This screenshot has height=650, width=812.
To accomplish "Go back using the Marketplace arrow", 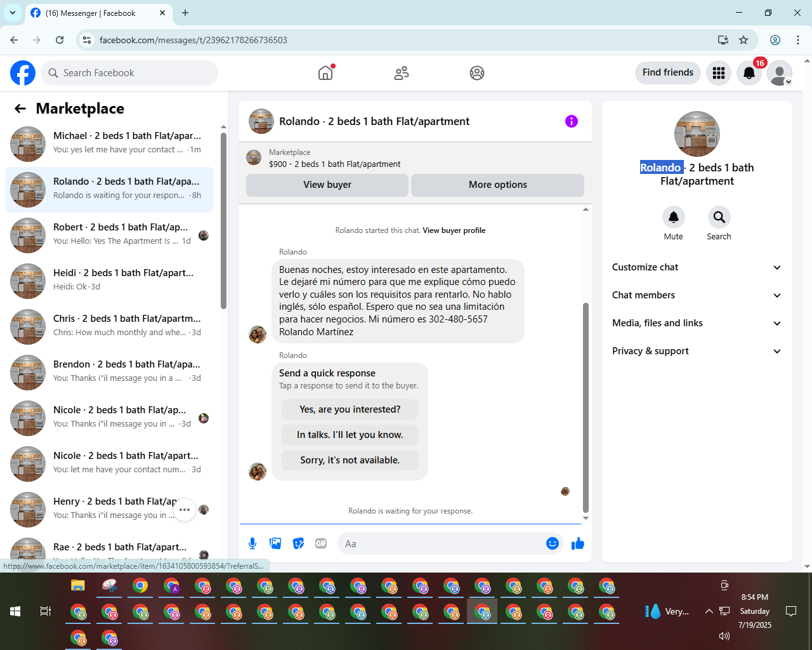I will [x=20, y=109].
